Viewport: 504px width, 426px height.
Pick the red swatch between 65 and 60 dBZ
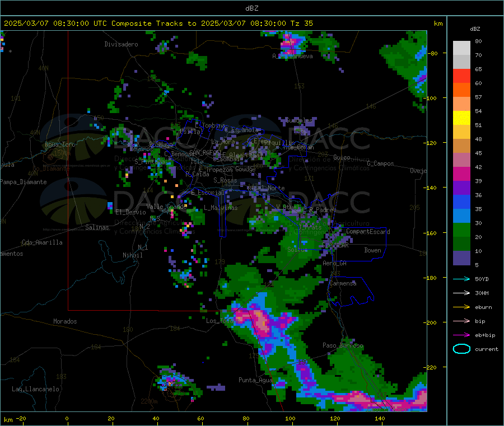461,76
